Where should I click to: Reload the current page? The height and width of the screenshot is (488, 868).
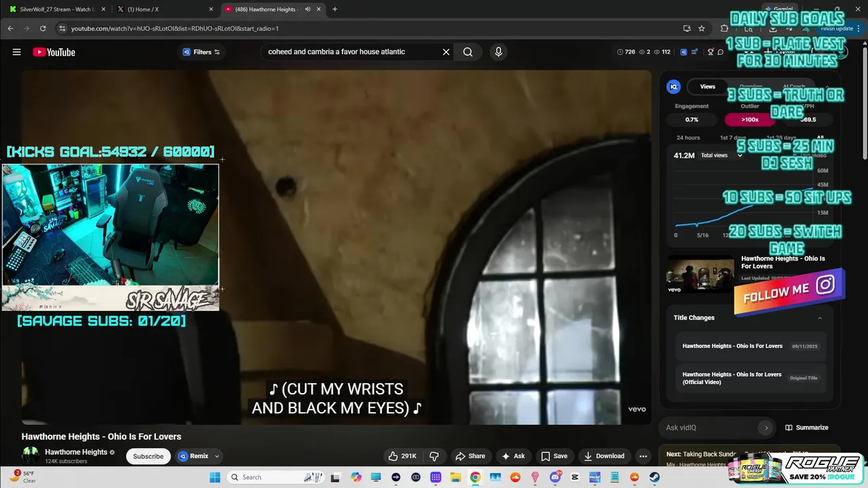pyautogui.click(x=43, y=28)
